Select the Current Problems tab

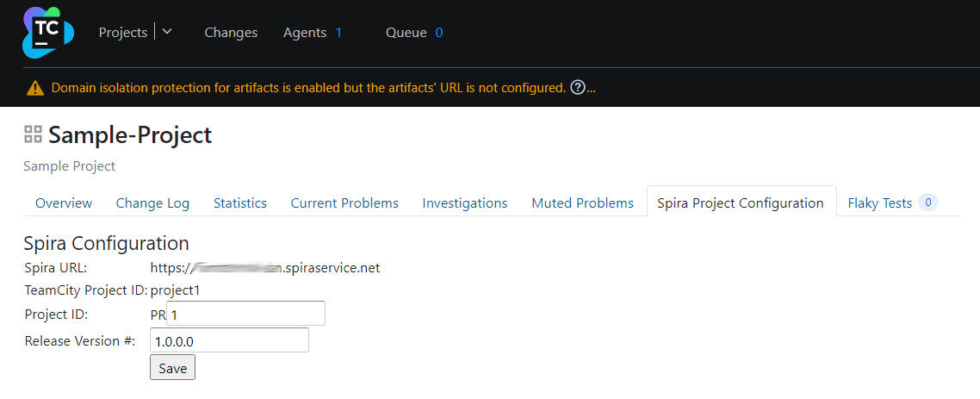coord(344,203)
